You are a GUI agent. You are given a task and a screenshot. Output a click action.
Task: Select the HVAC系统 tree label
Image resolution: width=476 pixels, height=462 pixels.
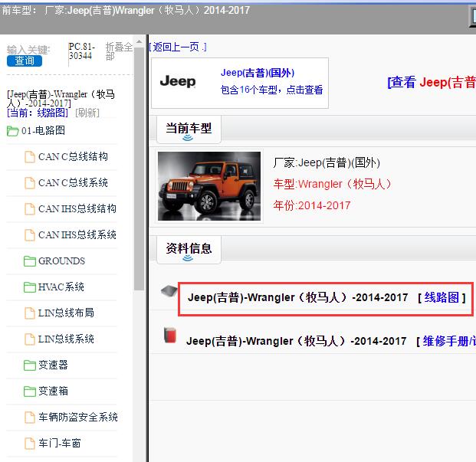[x=61, y=287]
